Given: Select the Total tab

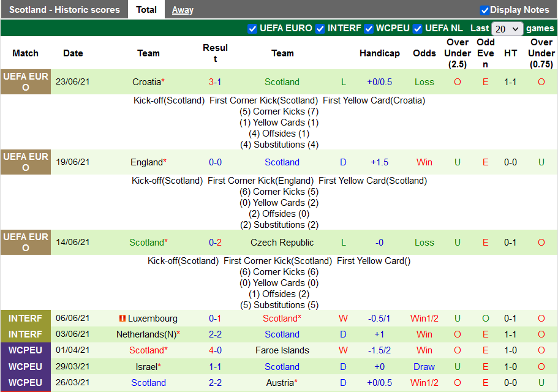Looking at the screenshot, I should (146, 10).
